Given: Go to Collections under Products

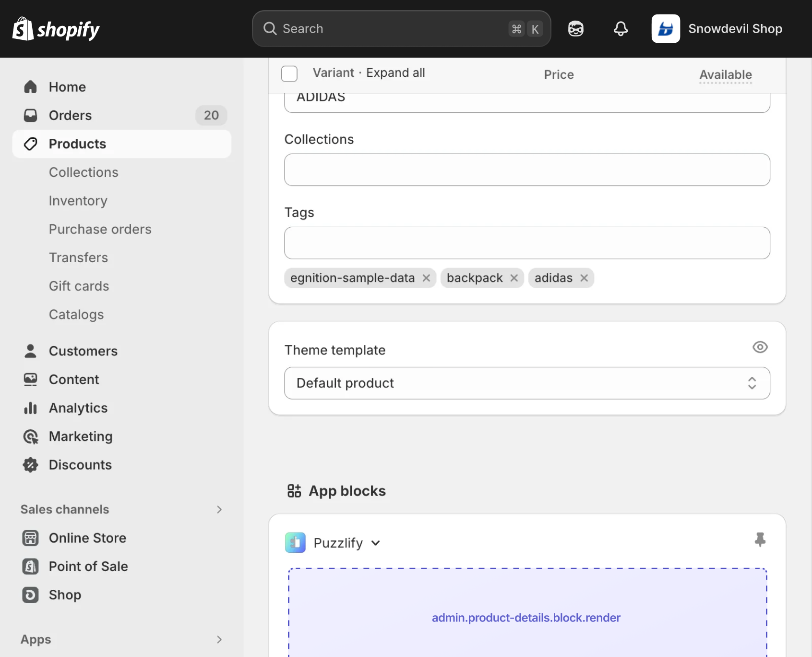Looking at the screenshot, I should [84, 172].
